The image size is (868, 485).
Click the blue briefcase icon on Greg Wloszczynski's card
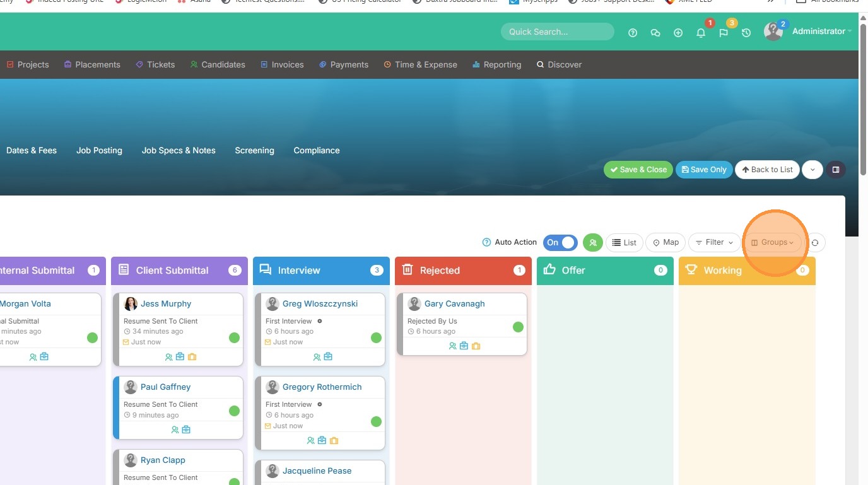(x=328, y=357)
